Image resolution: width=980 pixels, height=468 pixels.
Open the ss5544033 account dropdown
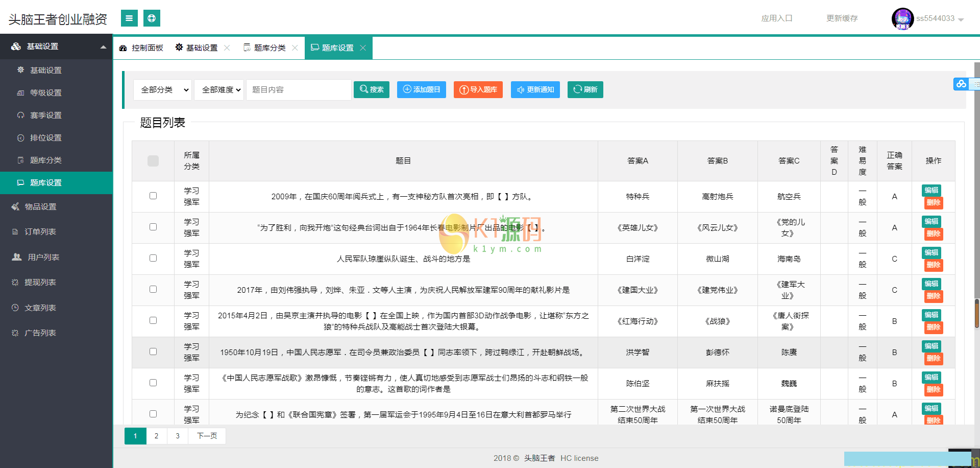click(x=934, y=18)
